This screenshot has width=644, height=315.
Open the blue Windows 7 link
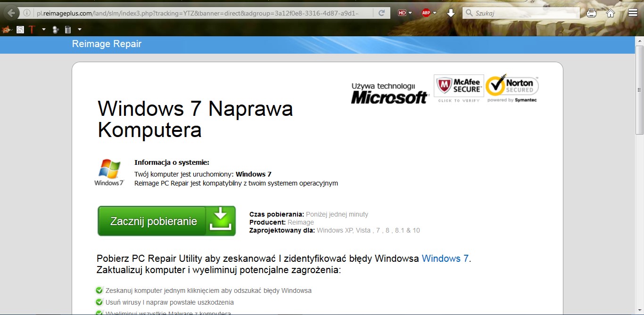point(445,258)
